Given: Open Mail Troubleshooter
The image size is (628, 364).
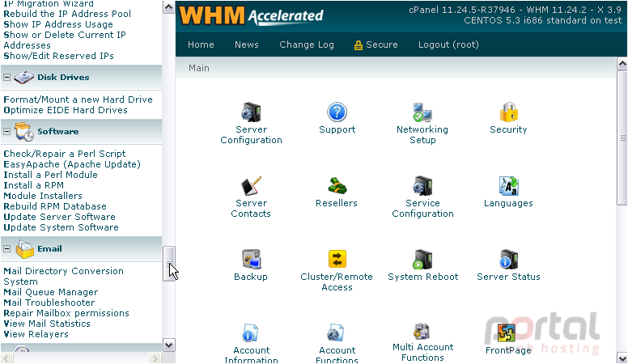Looking at the screenshot, I should point(49,303).
